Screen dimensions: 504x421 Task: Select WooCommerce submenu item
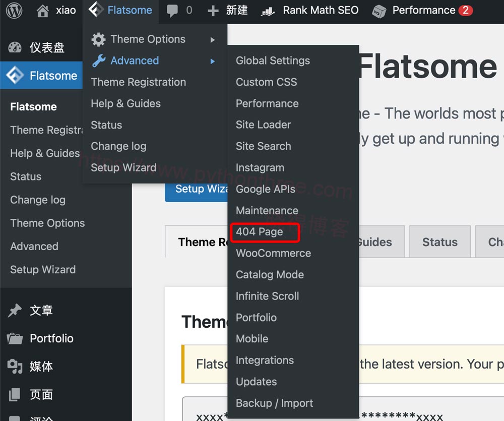(274, 254)
